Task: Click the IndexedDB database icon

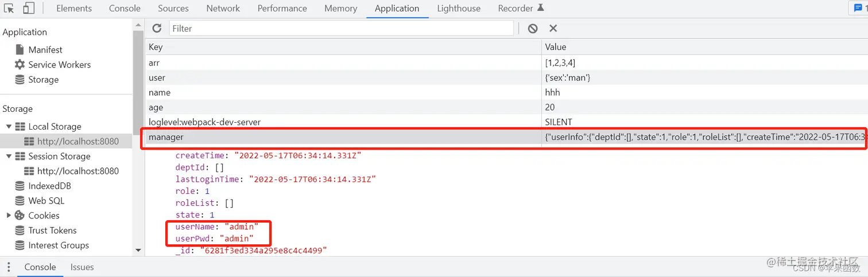Action: tap(20, 186)
